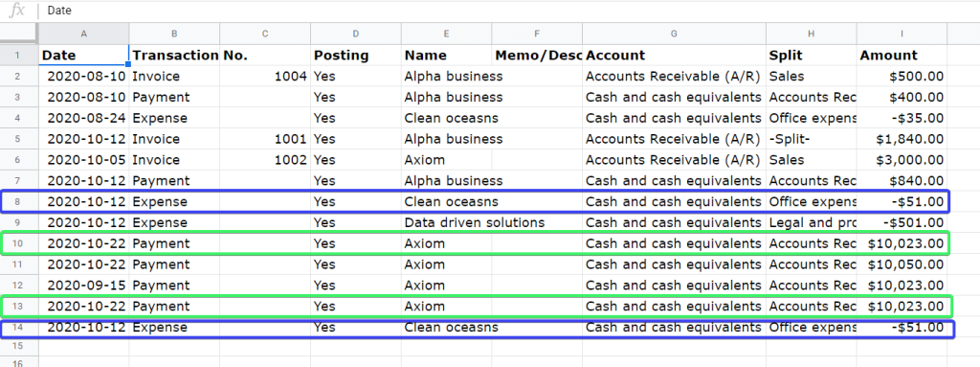Select column H header

coord(812,34)
